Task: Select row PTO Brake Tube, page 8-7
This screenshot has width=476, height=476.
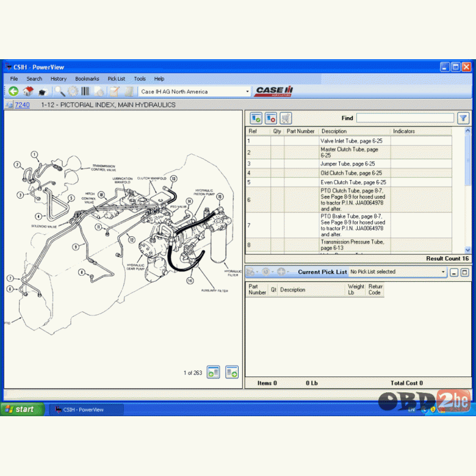Action: [348, 225]
